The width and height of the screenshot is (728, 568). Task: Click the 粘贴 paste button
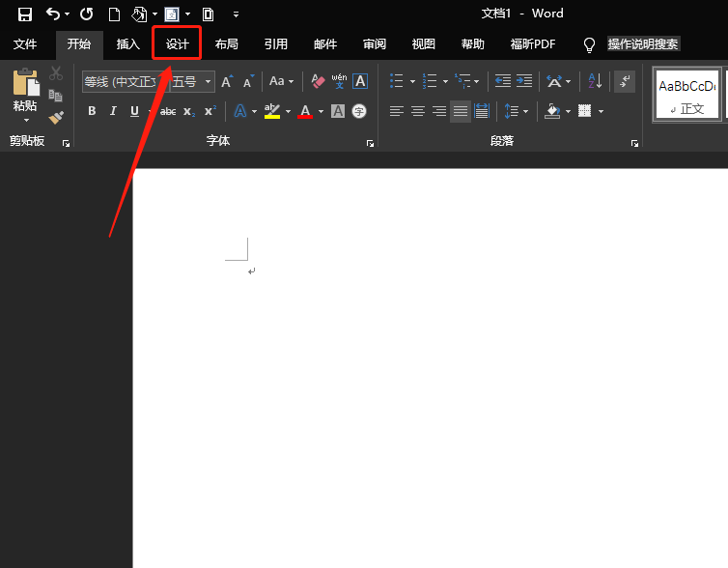[x=25, y=90]
